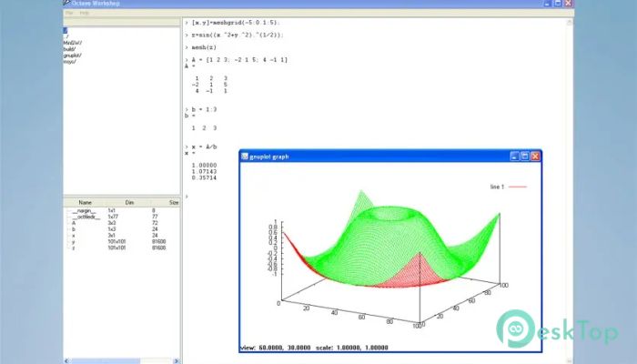Screen dimensions: 637x364
Task: Open the Help menu
Action: point(84,13)
